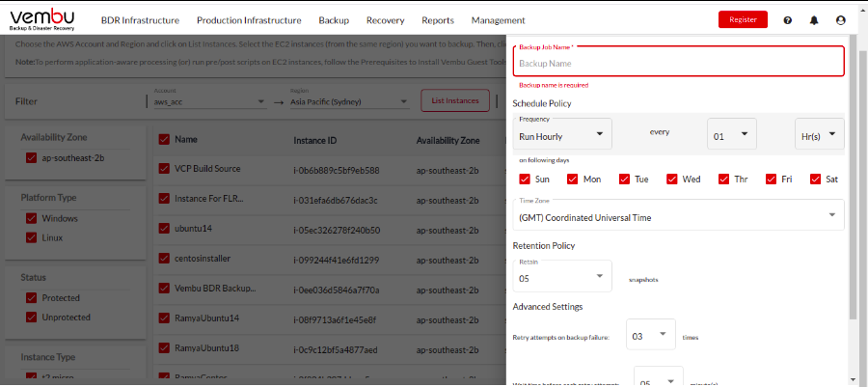This screenshot has width=868, height=387.
Task: Open the BDR Infrastructure menu
Action: (x=140, y=20)
